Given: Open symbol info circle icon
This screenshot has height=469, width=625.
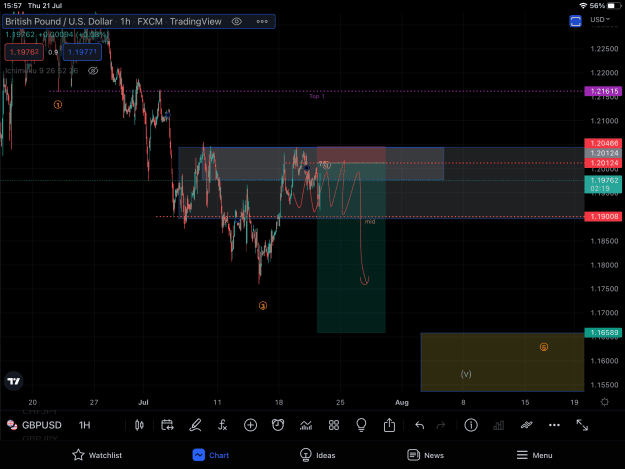Looking at the screenshot, I should coord(471,425).
